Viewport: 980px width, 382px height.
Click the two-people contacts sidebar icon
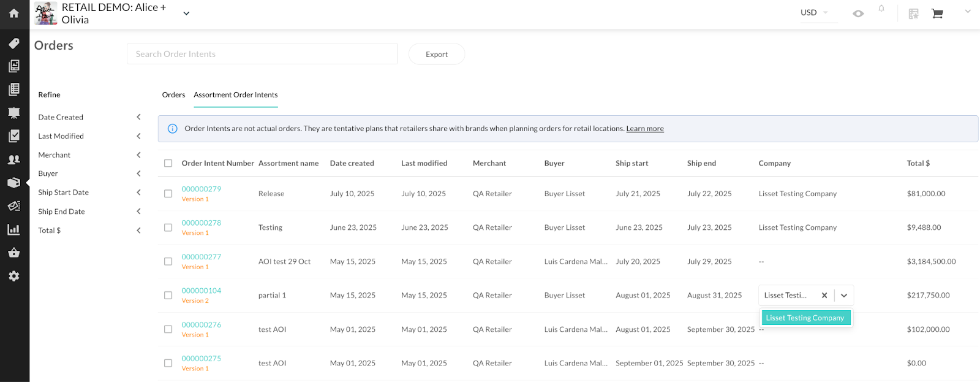tap(13, 159)
